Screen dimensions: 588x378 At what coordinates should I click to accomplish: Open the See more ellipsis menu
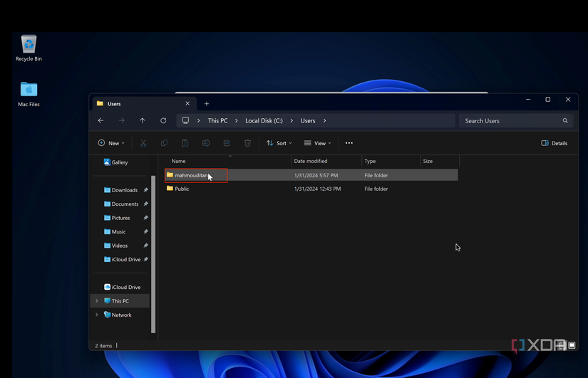pyautogui.click(x=349, y=143)
